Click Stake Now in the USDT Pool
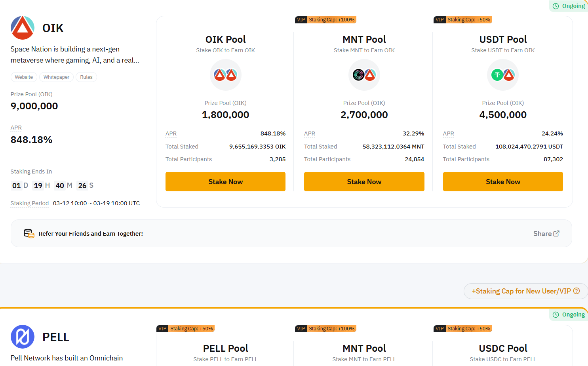 pyautogui.click(x=503, y=182)
